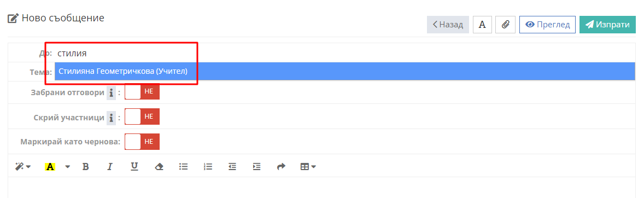Toggle the Маркирай като чернова switch

(142, 142)
